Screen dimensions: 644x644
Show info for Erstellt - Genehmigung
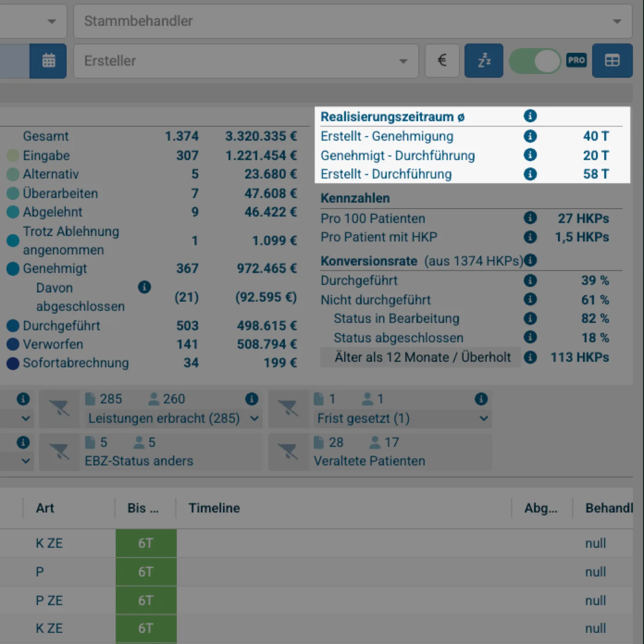(530, 136)
